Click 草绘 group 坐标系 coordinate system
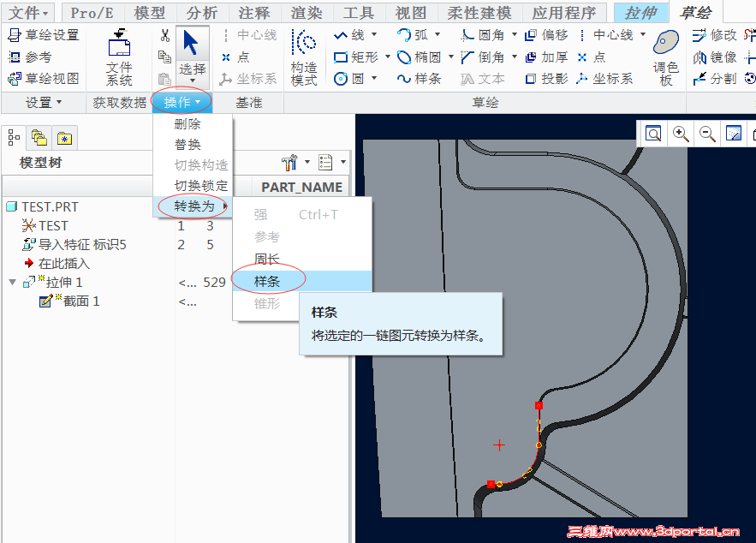The width and height of the screenshot is (756, 543). pyautogui.click(x=605, y=78)
